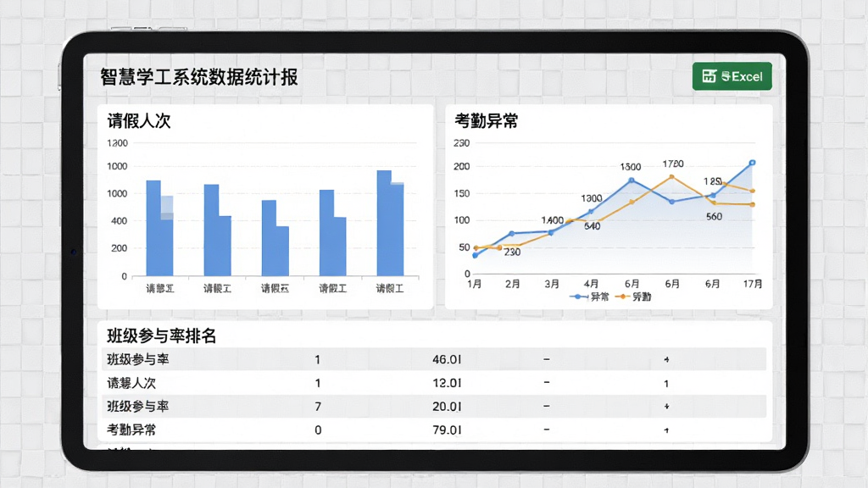Click the 46.01 value in the ranking table
This screenshot has height=488, width=868.
tap(447, 359)
